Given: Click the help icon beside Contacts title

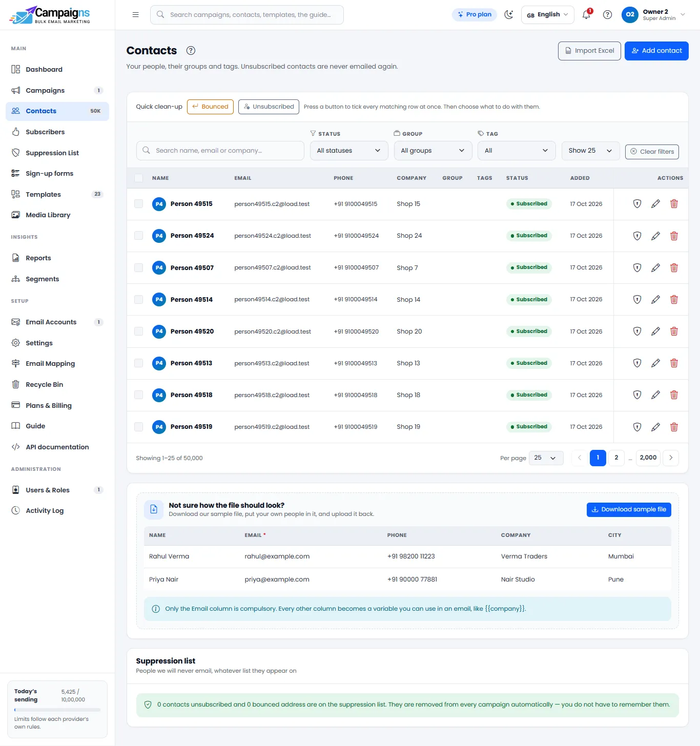Looking at the screenshot, I should (191, 51).
